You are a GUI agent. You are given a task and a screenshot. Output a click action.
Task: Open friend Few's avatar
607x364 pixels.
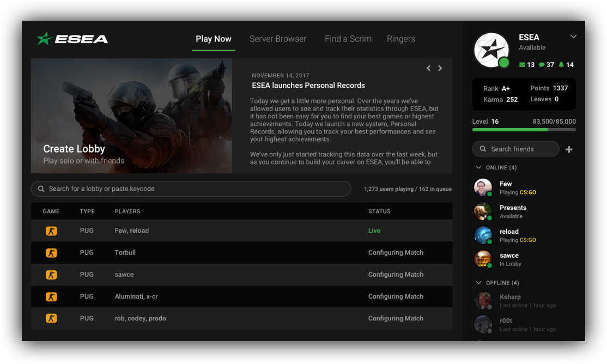pyautogui.click(x=483, y=187)
